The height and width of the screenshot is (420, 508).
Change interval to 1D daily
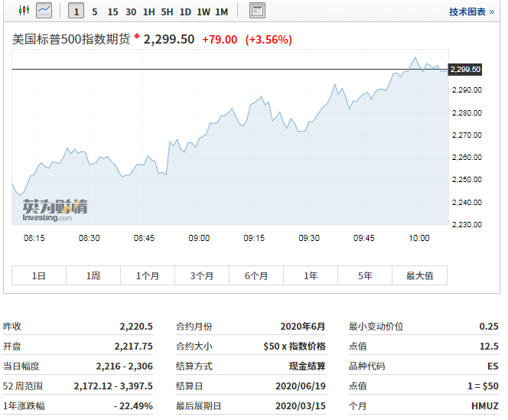point(185,11)
